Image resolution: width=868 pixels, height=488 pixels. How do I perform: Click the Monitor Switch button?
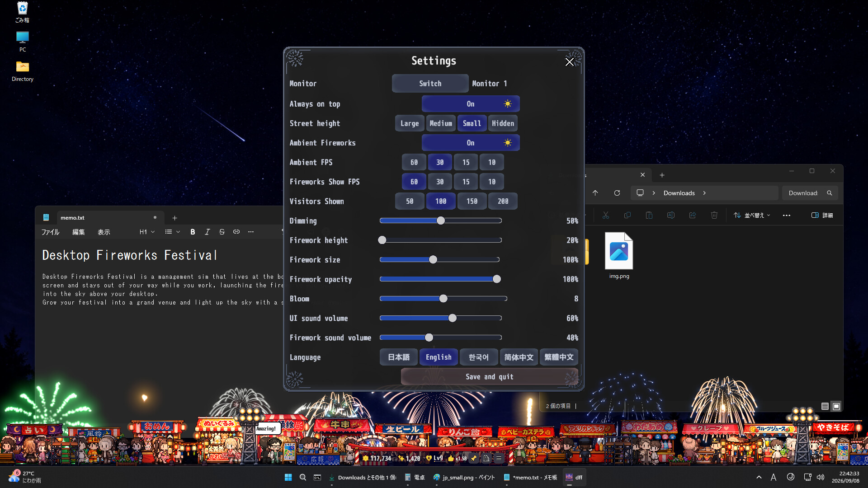[x=430, y=84]
